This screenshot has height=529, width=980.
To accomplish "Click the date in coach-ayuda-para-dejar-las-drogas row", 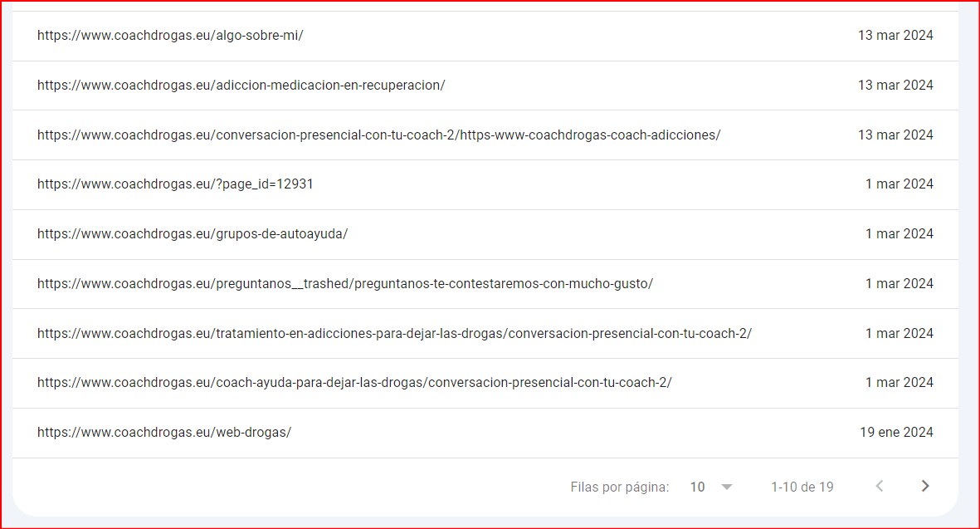I will click(x=899, y=383).
